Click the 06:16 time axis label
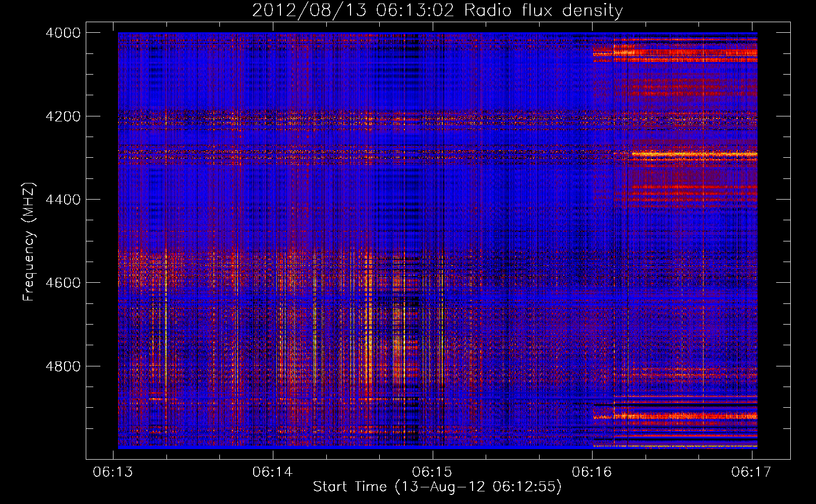This screenshot has width=816, height=504. point(592,472)
